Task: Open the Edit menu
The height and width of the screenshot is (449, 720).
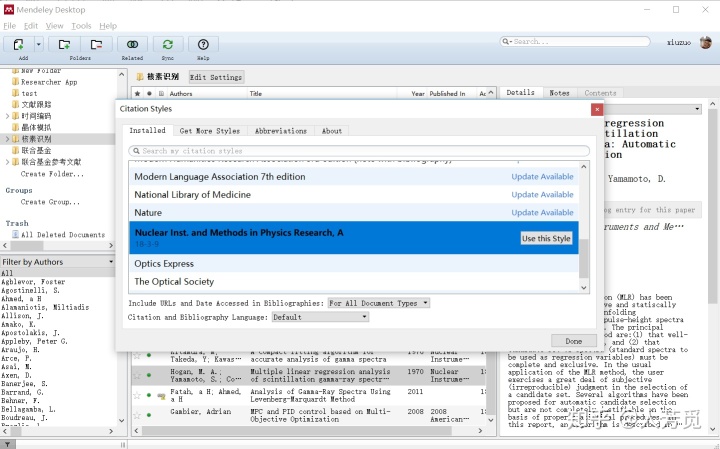Action: click(x=31, y=26)
